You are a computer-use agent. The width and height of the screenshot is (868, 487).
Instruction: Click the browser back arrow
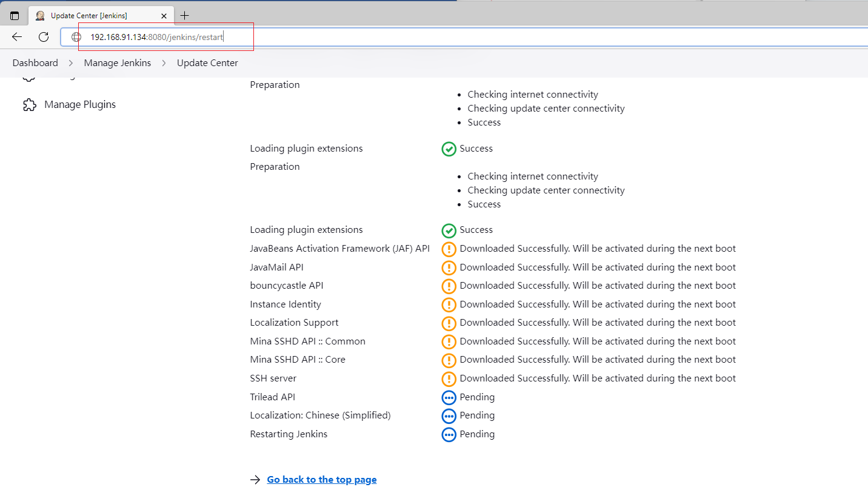click(17, 37)
